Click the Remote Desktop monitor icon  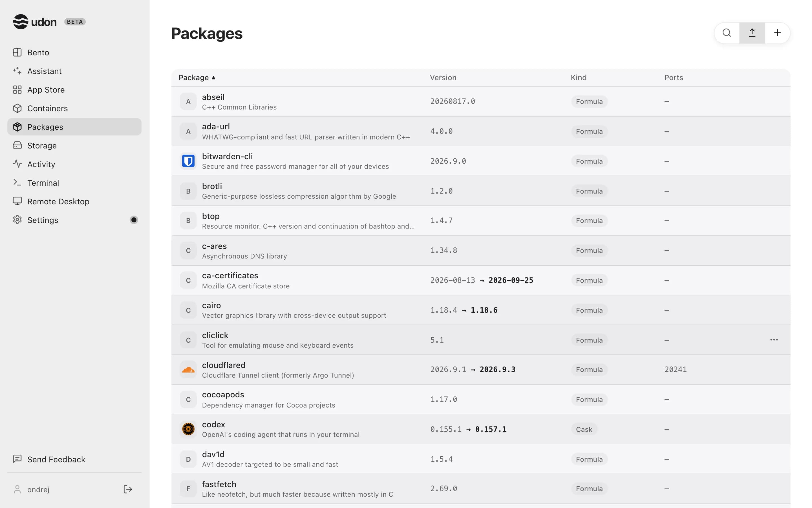point(17,201)
